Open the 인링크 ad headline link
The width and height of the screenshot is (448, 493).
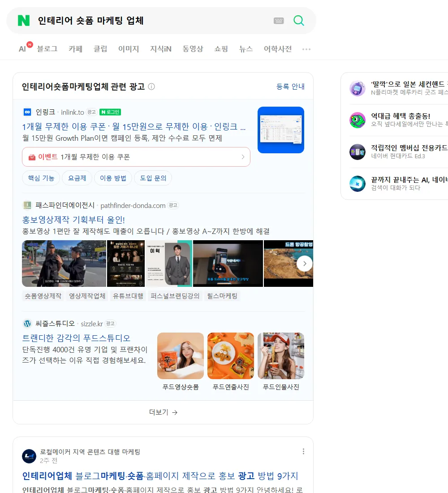(134, 127)
